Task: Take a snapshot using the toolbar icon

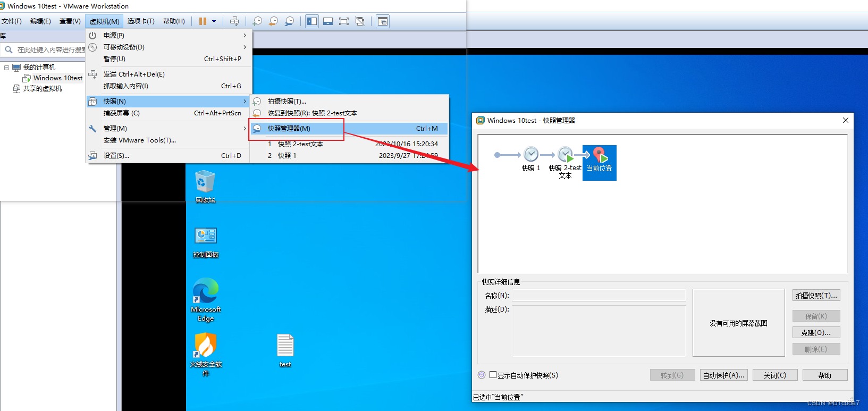Action: tap(257, 21)
